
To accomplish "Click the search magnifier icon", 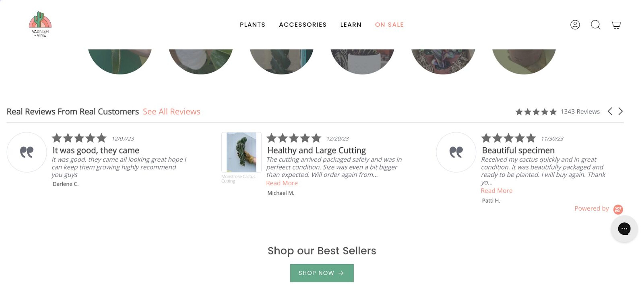I will click(x=596, y=25).
